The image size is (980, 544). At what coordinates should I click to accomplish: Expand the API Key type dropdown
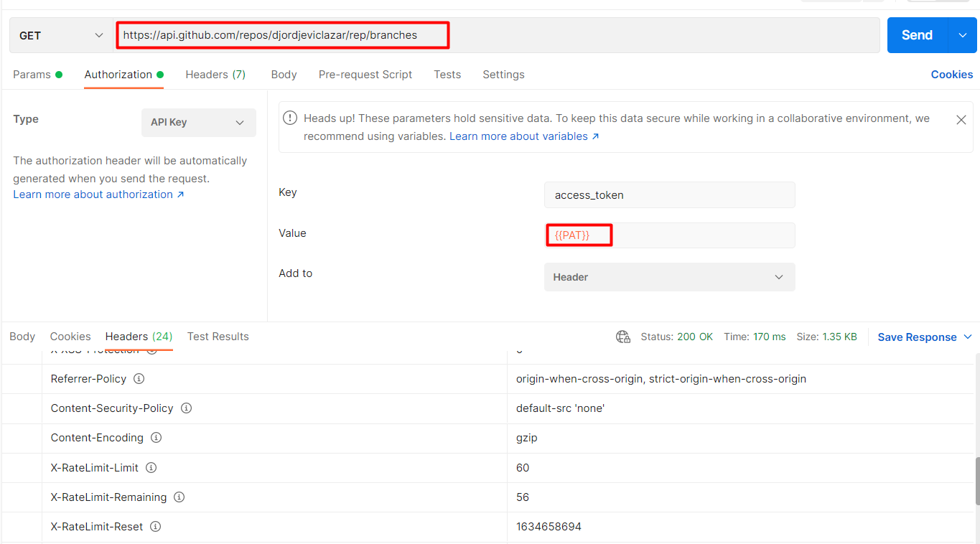[199, 123]
